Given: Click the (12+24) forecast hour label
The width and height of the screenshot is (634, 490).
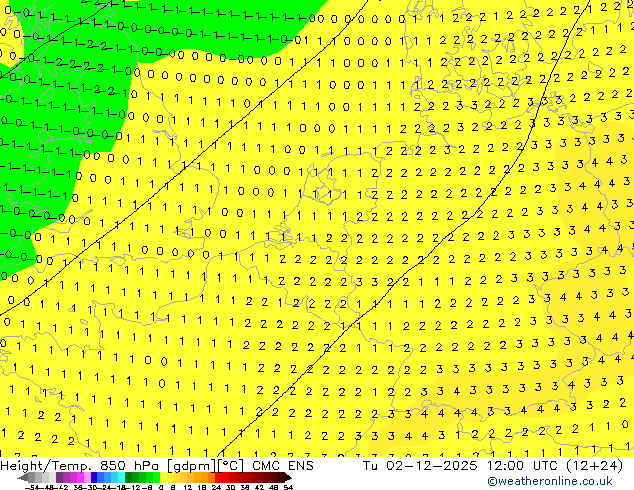Looking at the screenshot, I should coord(594,466).
